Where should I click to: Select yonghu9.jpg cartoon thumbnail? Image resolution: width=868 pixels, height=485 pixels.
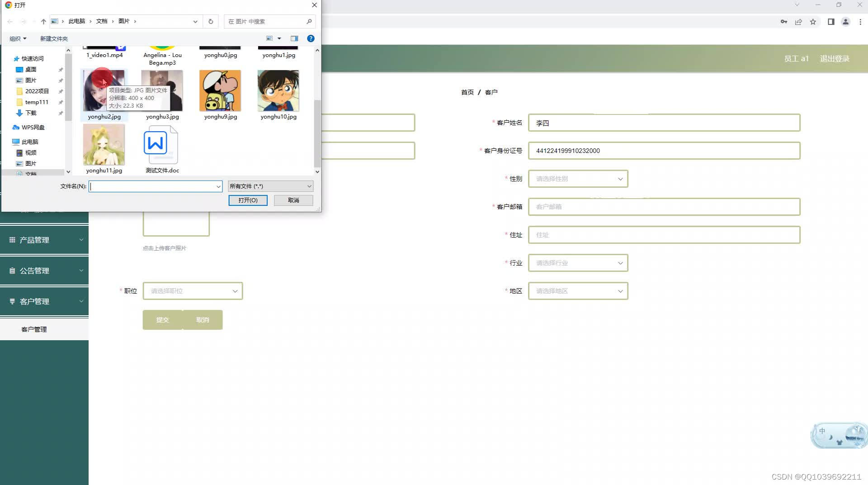pos(220,90)
